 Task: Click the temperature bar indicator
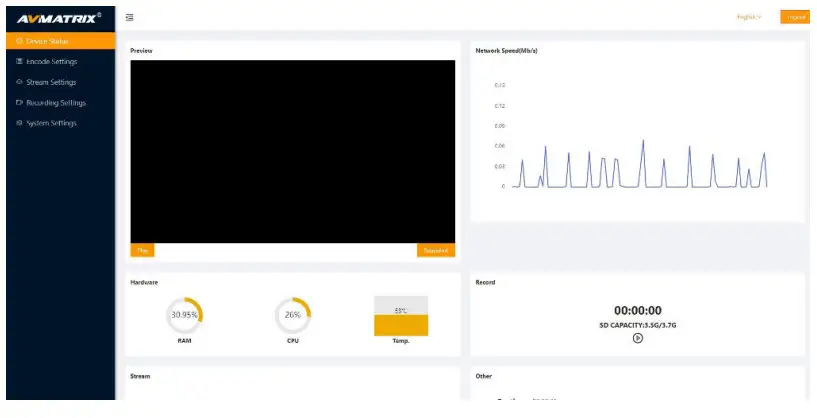pyautogui.click(x=401, y=316)
